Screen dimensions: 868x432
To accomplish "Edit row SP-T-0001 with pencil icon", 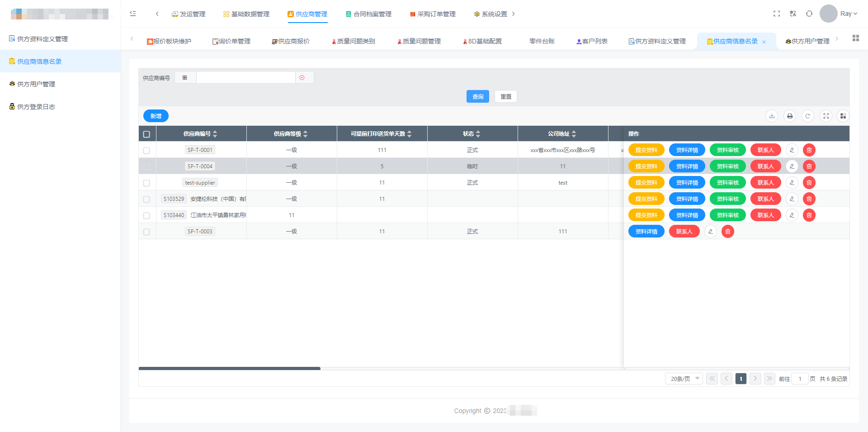I will tap(792, 150).
